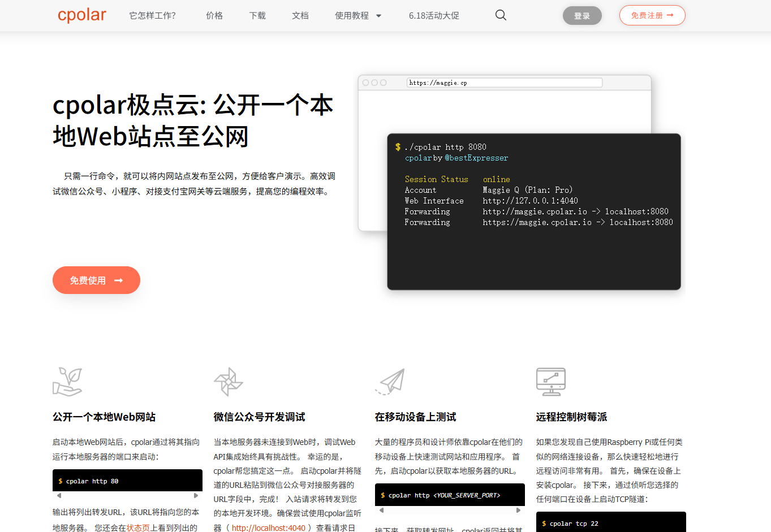
Task: Click the heading 公开一个本地Web网站
Action: (104, 417)
